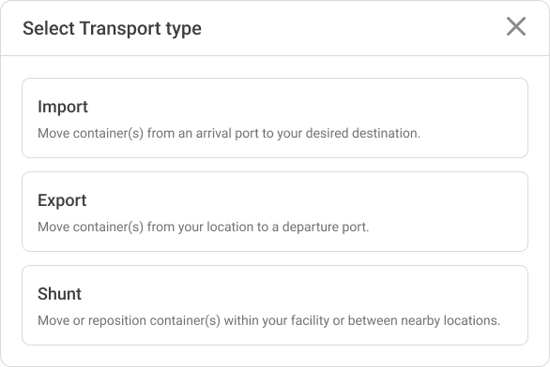Pick the option for moving containers from arrival port
The width and height of the screenshot is (550, 367).
tap(275, 118)
